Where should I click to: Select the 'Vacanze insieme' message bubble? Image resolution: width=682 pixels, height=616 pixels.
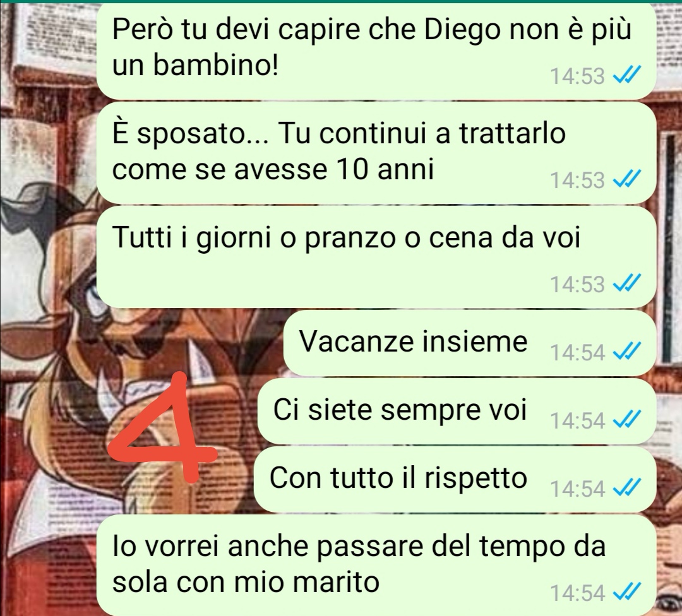[x=469, y=343]
